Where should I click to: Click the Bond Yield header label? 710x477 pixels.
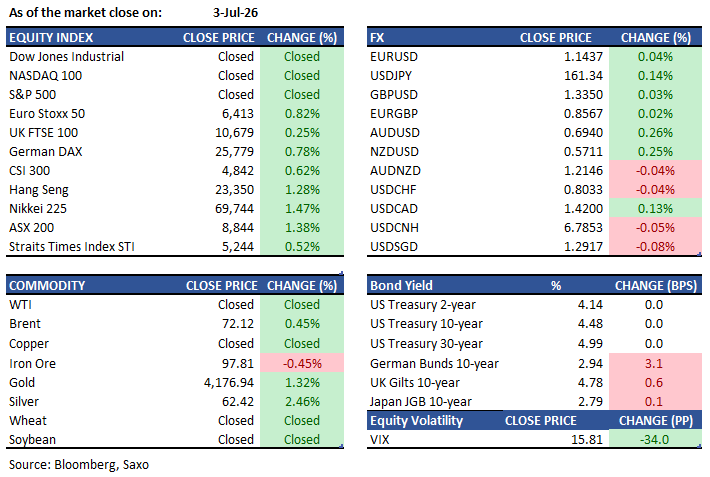point(401,286)
